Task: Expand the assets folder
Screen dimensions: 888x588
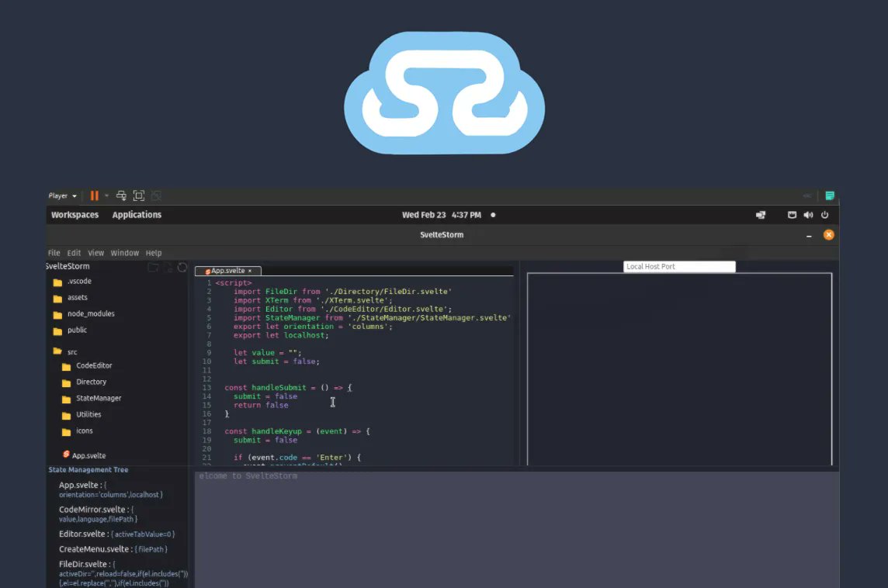Action: point(70,298)
